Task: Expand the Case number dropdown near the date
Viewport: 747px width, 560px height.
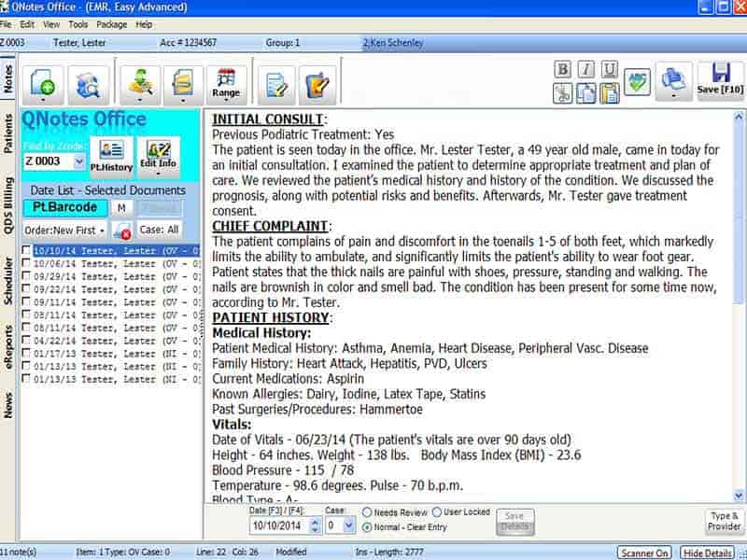Action: click(350, 523)
